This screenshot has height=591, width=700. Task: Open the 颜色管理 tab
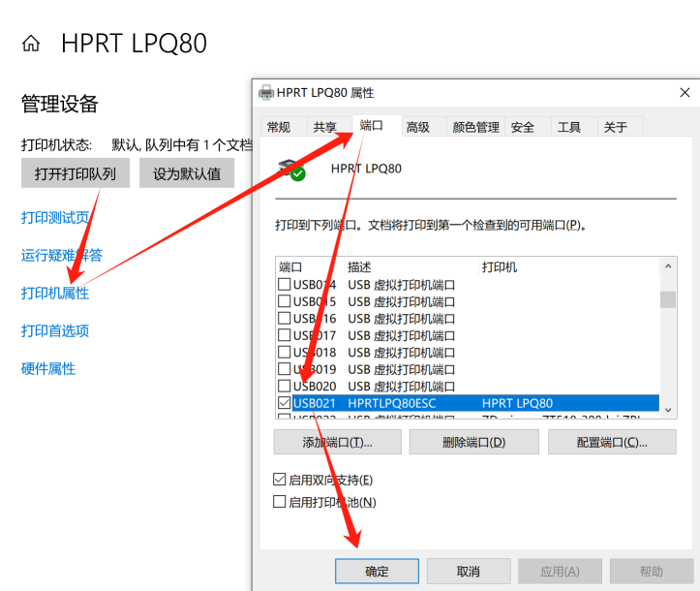(475, 127)
